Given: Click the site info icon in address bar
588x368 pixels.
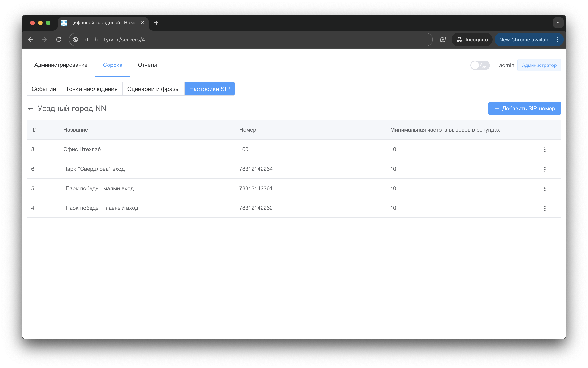Looking at the screenshot, I should pyautogui.click(x=76, y=39).
